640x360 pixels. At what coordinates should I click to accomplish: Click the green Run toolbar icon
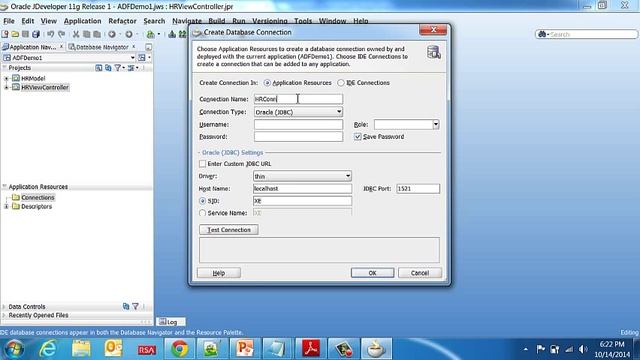pyautogui.click(x=151, y=34)
